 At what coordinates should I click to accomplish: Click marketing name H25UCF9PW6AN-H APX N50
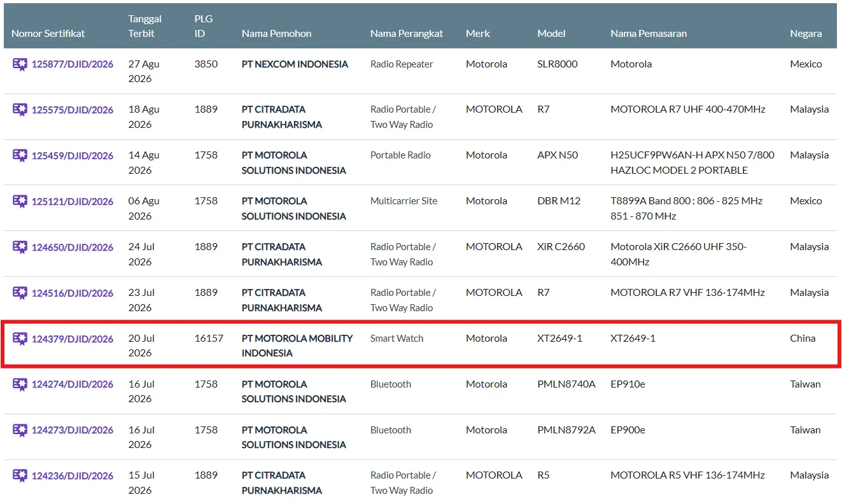tap(692, 163)
